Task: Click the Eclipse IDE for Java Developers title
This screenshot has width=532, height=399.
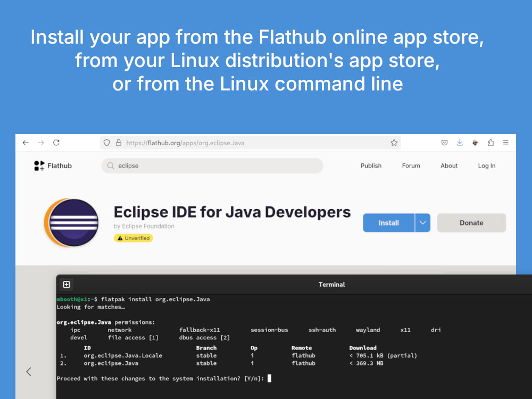Action: pos(232,212)
